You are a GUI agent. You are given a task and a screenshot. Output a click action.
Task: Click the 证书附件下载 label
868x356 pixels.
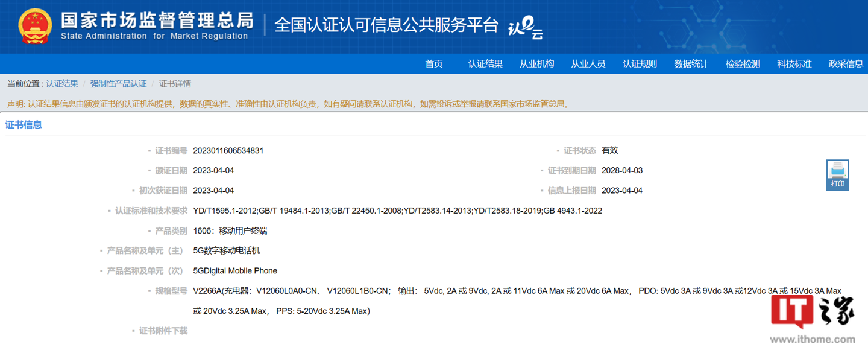click(163, 331)
